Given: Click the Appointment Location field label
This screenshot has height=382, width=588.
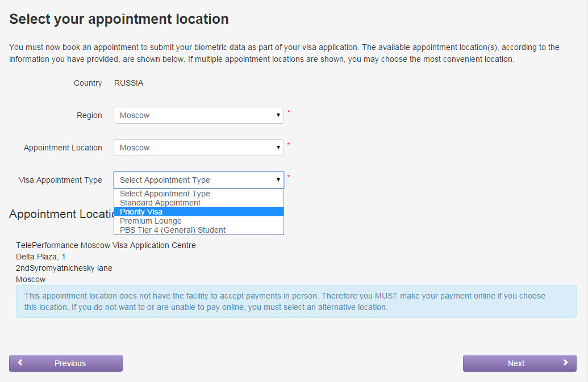Looking at the screenshot, I should (x=63, y=148).
